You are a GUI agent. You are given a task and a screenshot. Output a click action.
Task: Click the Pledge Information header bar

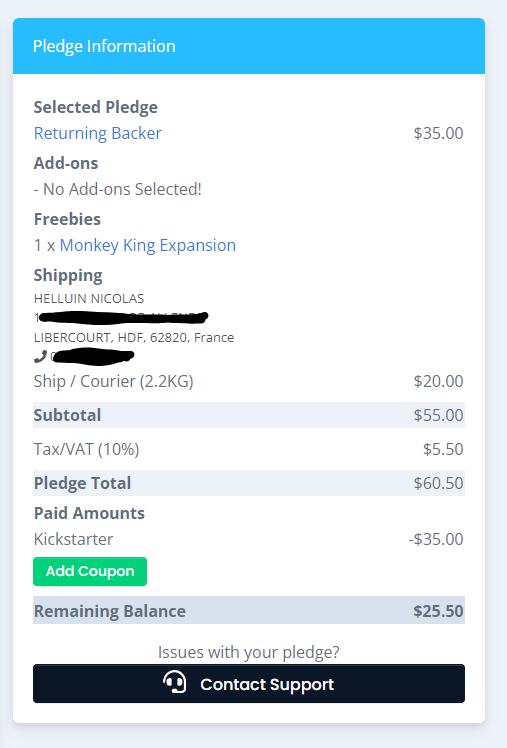click(249, 46)
